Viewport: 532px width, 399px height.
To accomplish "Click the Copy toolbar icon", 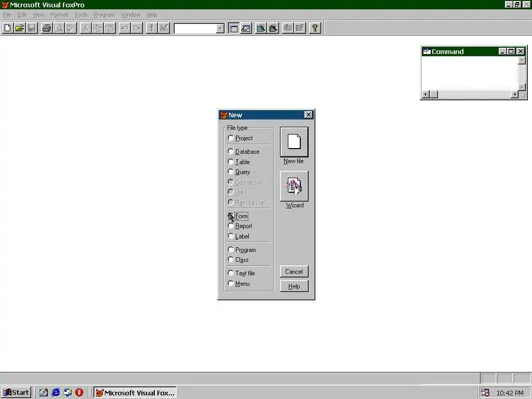I will (98, 28).
